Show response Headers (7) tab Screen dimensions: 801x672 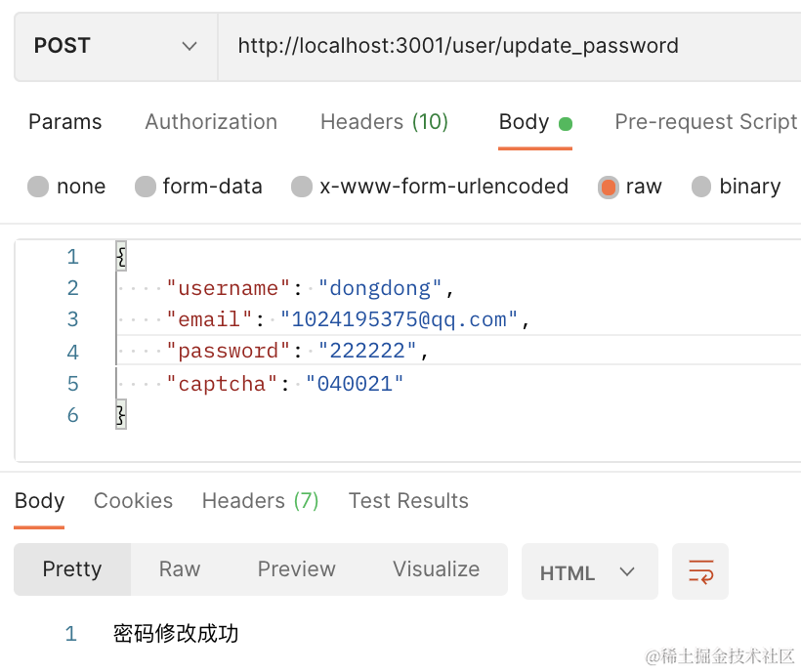(260, 501)
